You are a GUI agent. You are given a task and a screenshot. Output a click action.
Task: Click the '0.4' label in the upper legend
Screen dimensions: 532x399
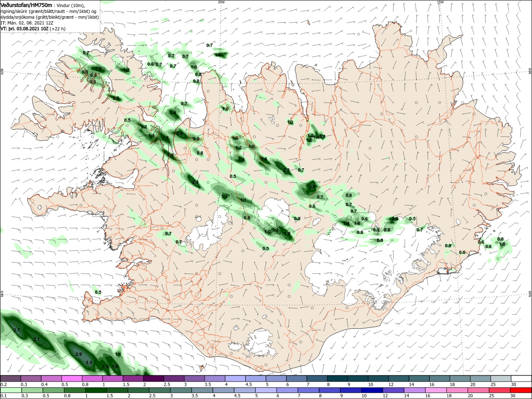click(x=44, y=384)
